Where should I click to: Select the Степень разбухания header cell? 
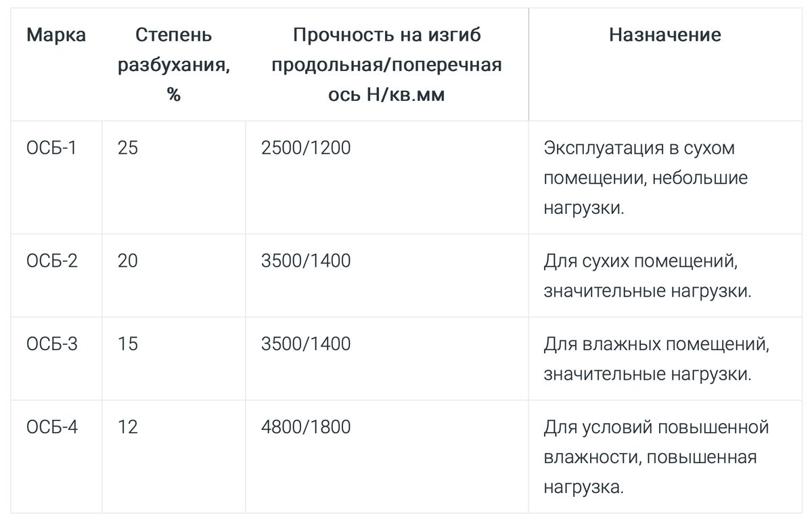pyautogui.click(x=174, y=65)
